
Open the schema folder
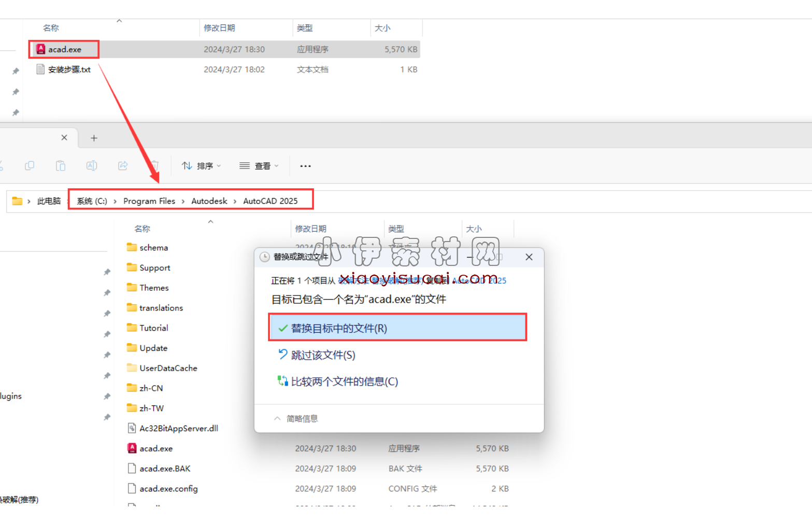coord(148,248)
